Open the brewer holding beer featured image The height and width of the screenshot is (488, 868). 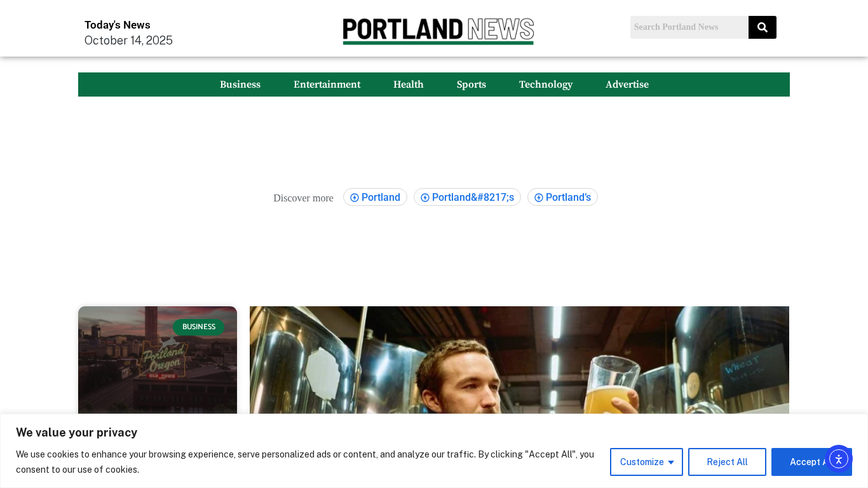tap(519, 360)
